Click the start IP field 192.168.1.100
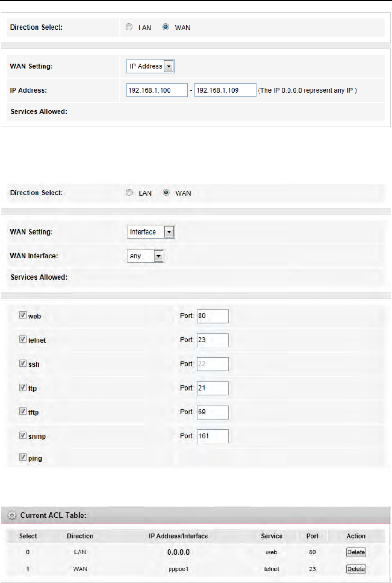Viewport: 392px width, 583px height. coord(157,90)
